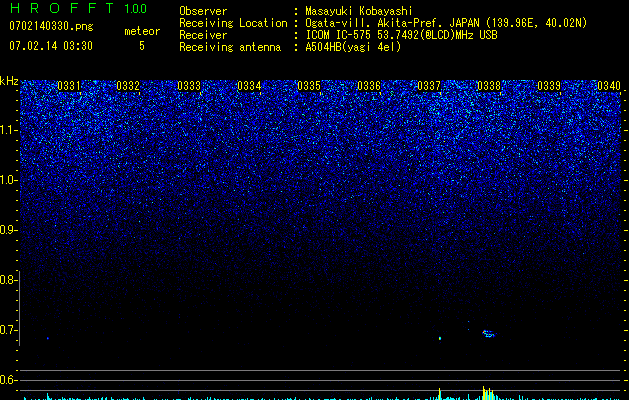Click the kHz axis unit label
629x400 pixels.
pos(9,81)
